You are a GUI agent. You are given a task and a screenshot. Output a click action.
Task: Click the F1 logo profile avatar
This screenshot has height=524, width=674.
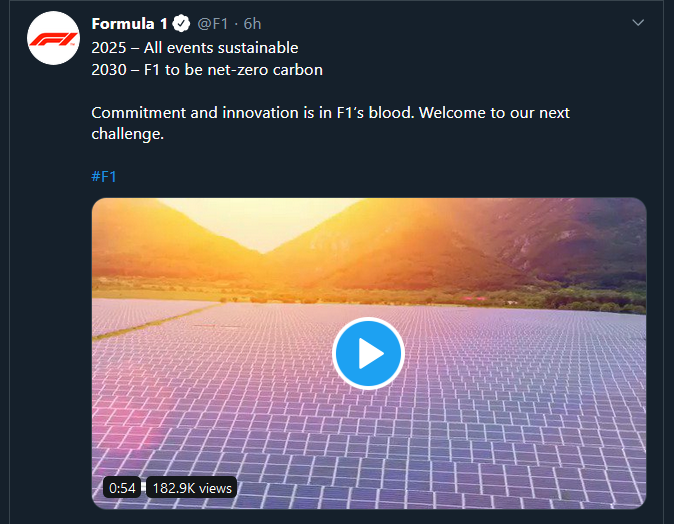tap(54, 39)
